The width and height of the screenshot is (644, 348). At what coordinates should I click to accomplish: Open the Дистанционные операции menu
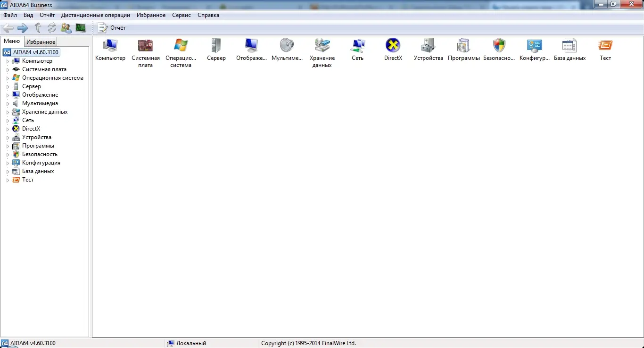pos(96,15)
